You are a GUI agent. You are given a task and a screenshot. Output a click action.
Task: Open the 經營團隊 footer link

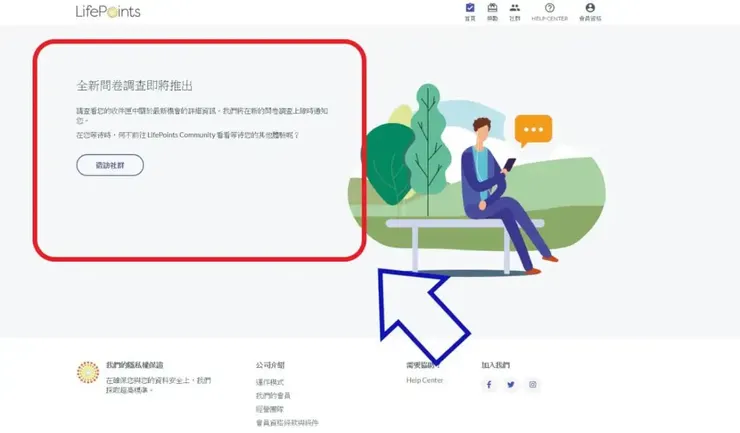pos(270,409)
